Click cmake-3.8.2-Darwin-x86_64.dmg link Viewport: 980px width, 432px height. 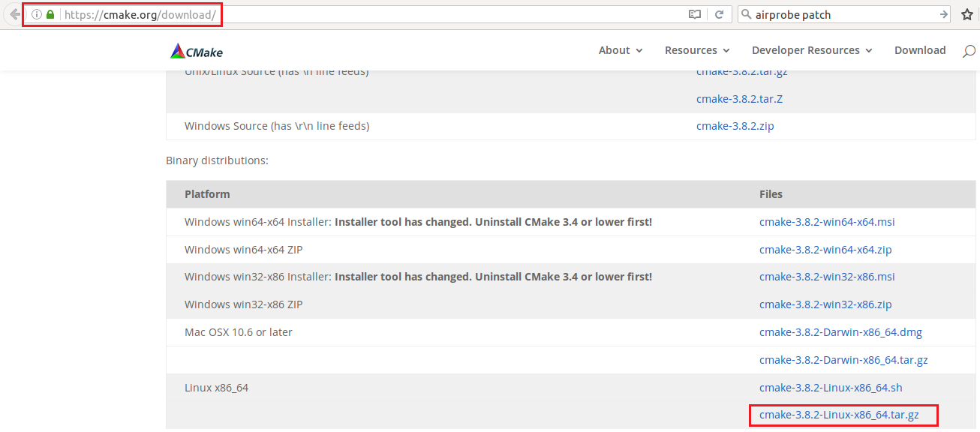click(840, 332)
